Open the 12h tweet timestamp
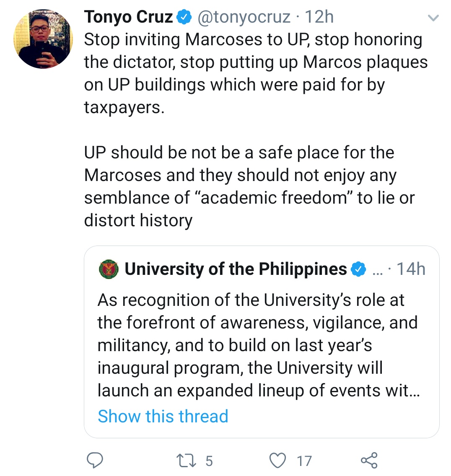 click(x=319, y=17)
